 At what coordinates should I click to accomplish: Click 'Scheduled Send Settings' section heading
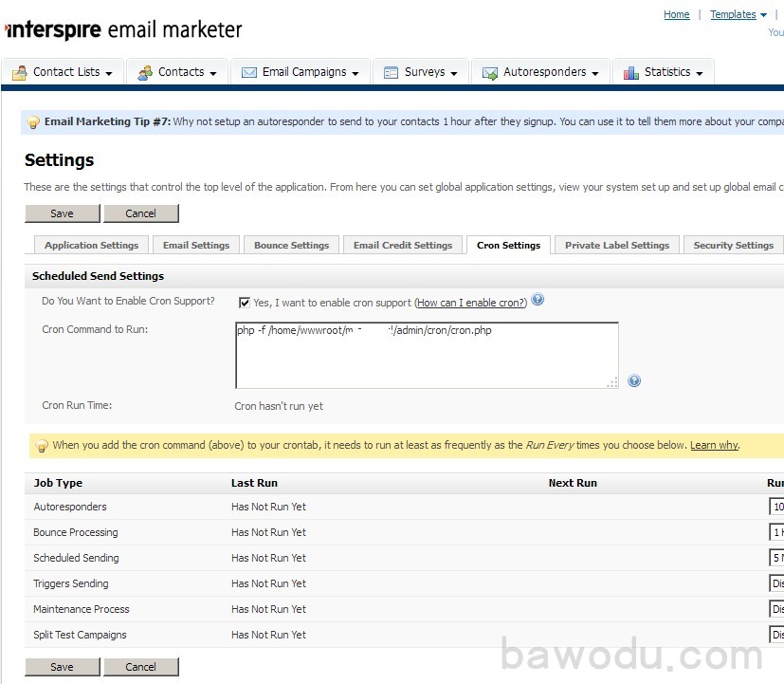pos(98,276)
